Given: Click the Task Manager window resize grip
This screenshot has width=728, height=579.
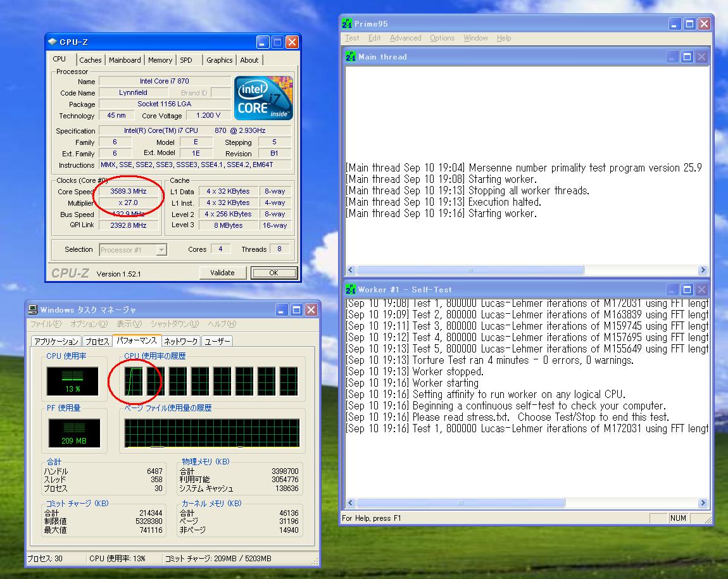Looking at the screenshot, I should point(315,562).
